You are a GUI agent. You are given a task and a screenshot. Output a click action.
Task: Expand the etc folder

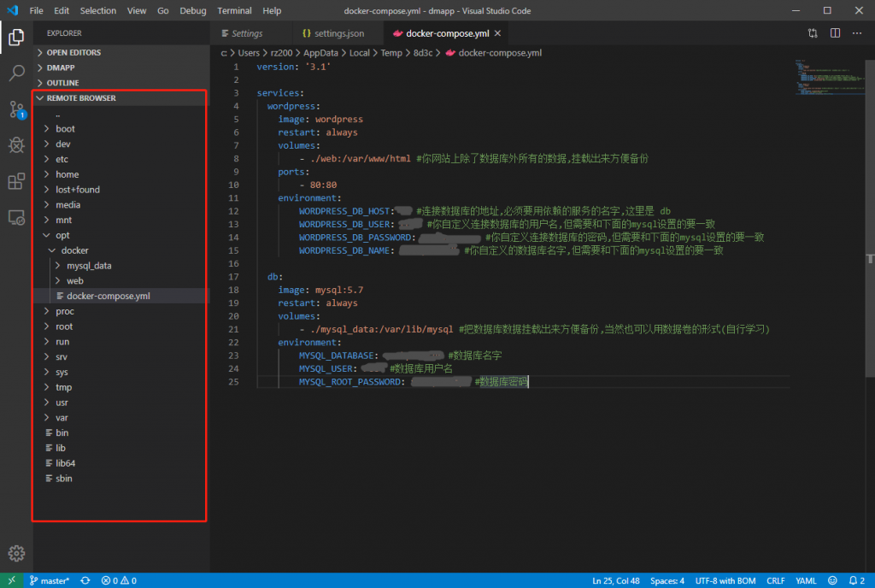(x=47, y=159)
